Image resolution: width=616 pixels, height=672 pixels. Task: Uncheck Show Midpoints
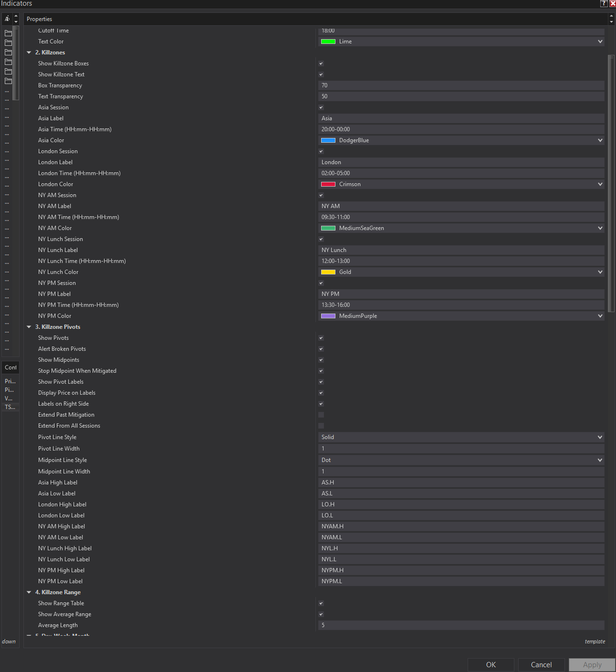(x=321, y=360)
